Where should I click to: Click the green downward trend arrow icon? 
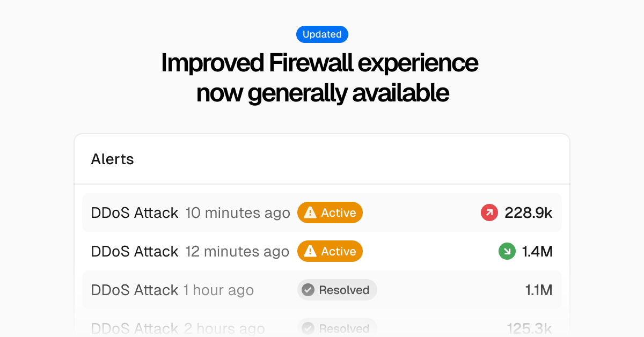point(507,251)
